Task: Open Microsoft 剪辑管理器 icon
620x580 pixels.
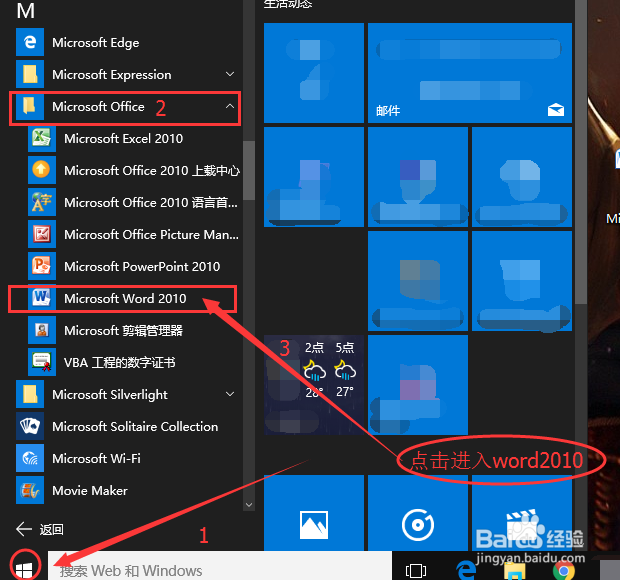Action: click(x=42, y=330)
